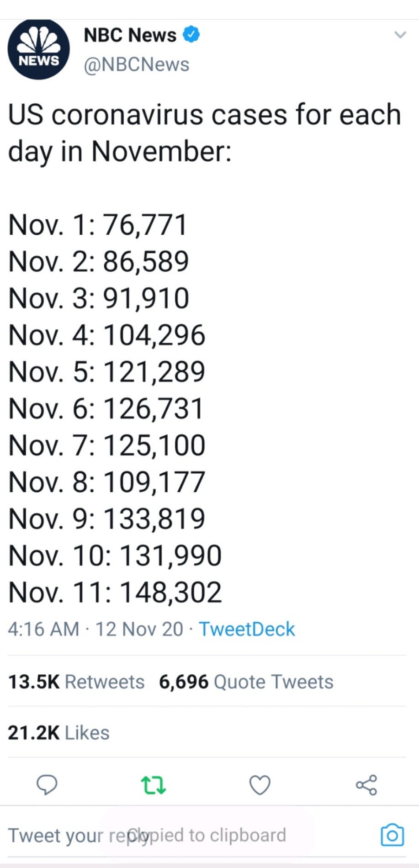Screen dimensions: 419x868
Task: Tap the blue verified badge
Action: (191, 35)
